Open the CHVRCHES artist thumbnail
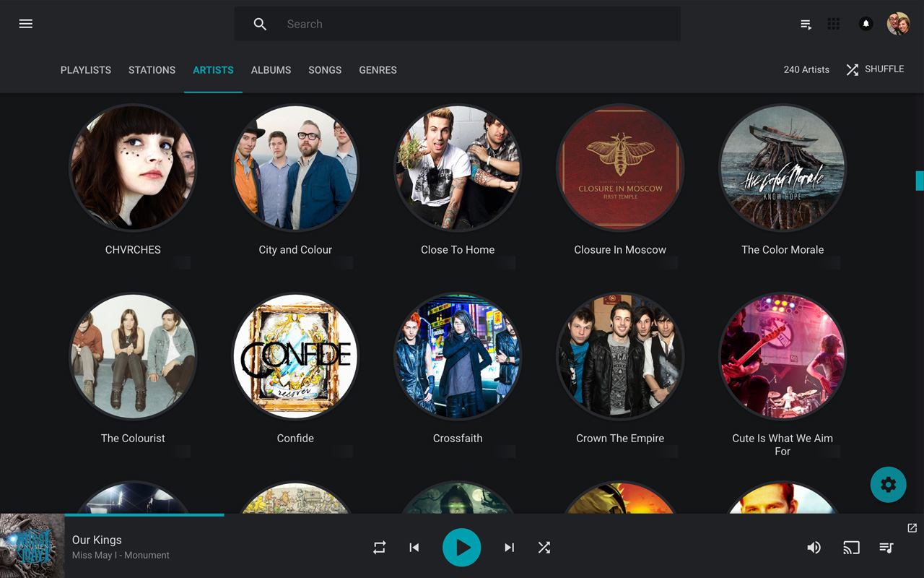This screenshot has width=924, height=578. point(133,168)
